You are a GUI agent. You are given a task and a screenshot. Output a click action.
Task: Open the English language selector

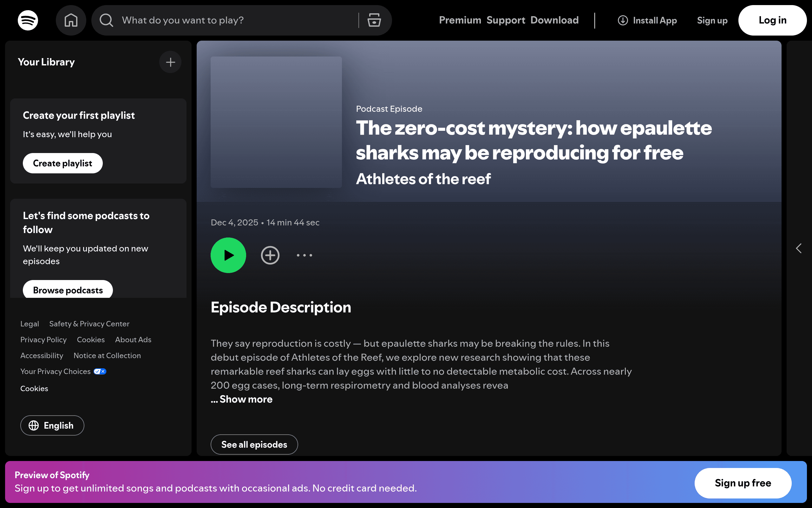pos(52,425)
